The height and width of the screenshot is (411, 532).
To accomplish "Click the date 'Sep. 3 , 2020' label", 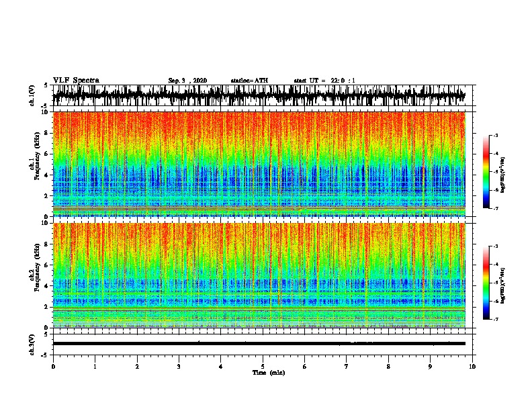I will click(x=187, y=81).
